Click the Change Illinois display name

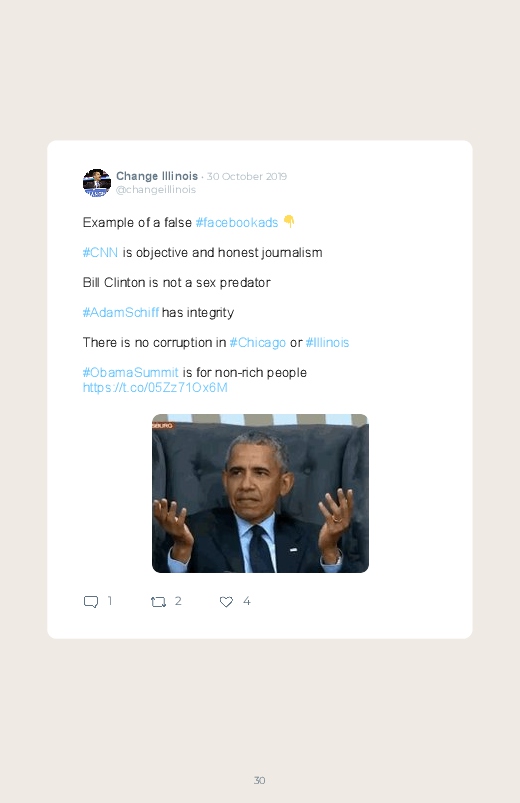point(157,176)
